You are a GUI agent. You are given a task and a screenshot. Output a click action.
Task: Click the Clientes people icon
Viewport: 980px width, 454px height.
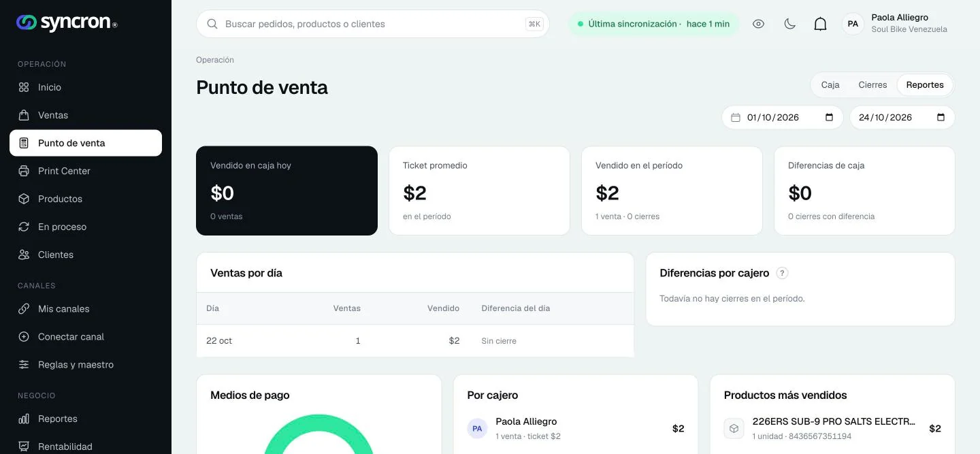pos(24,255)
